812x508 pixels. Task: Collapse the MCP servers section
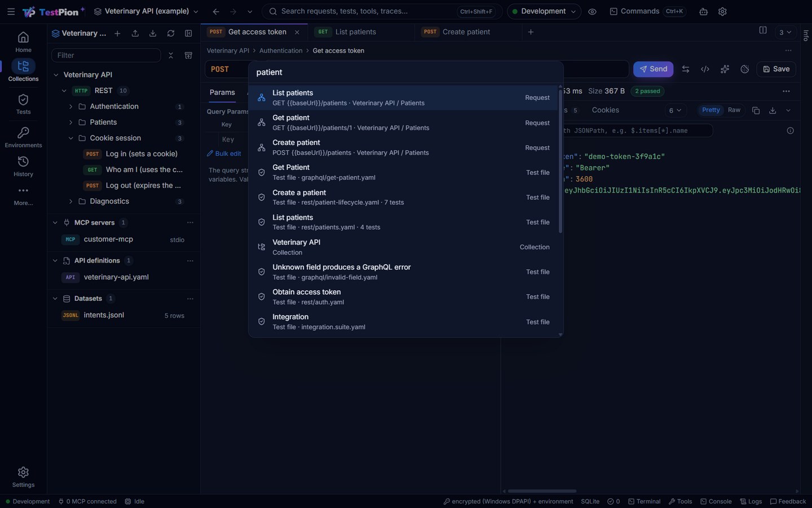pos(55,222)
